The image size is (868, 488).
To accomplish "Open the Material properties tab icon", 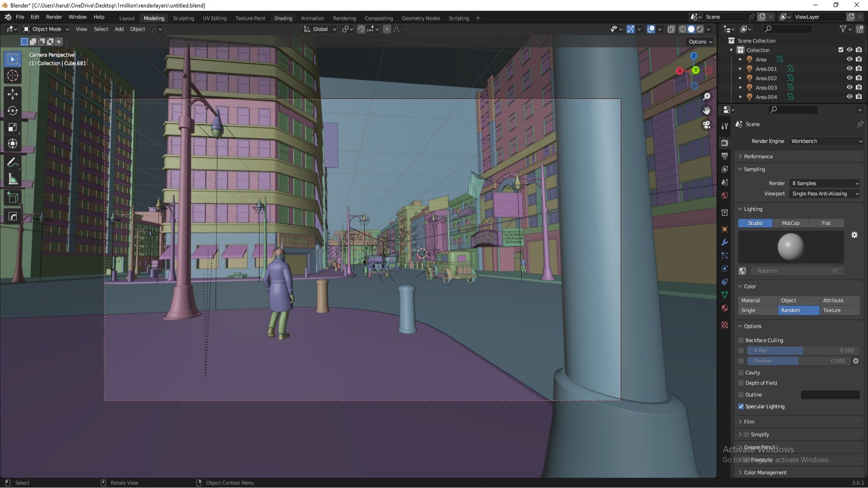I will pos(725,308).
